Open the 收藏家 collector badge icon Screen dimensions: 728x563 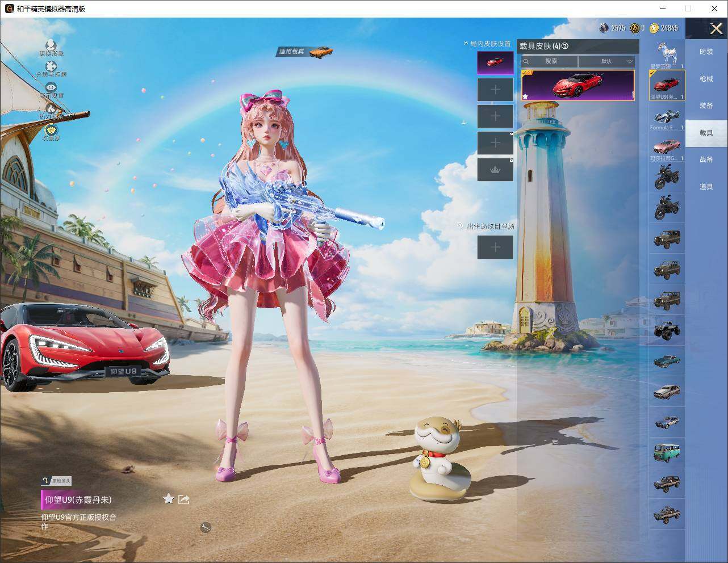click(51, 129)
